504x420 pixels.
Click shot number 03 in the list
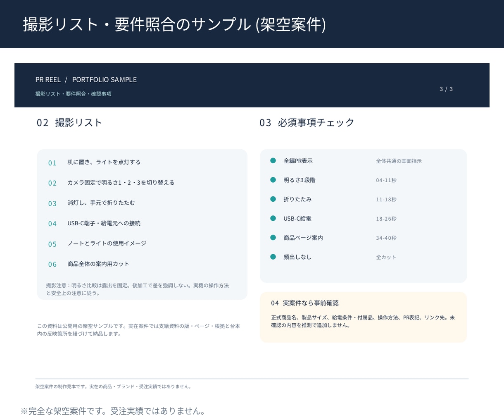52,203
